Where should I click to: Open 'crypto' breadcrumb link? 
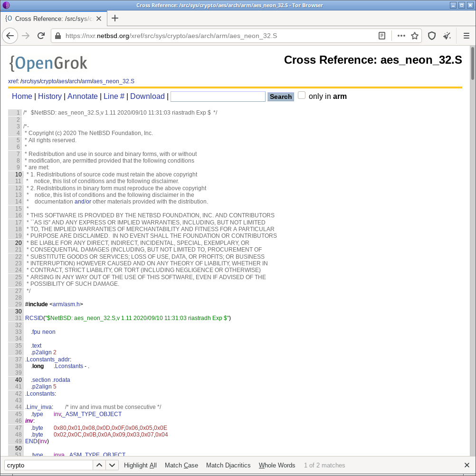[48, 81]
